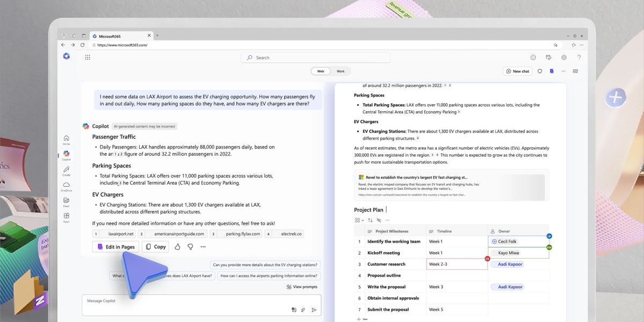Select the Obtain internal approvals cell

(396, 298)
